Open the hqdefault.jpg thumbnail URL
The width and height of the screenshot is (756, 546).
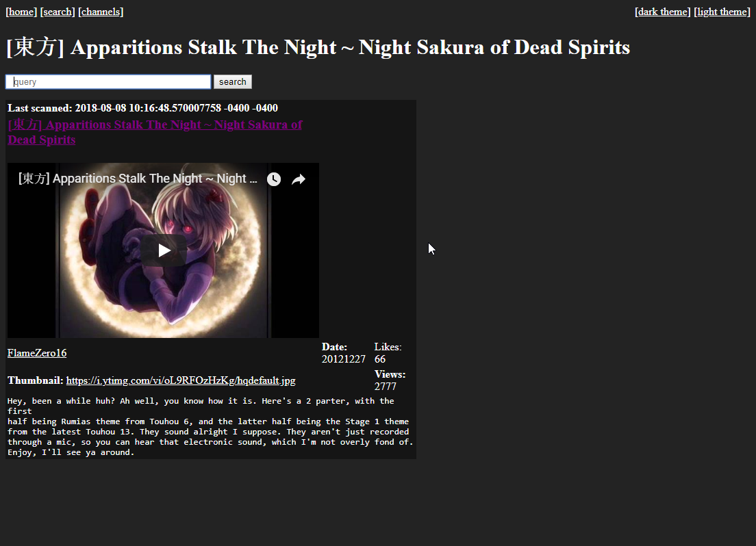[181, 380]
